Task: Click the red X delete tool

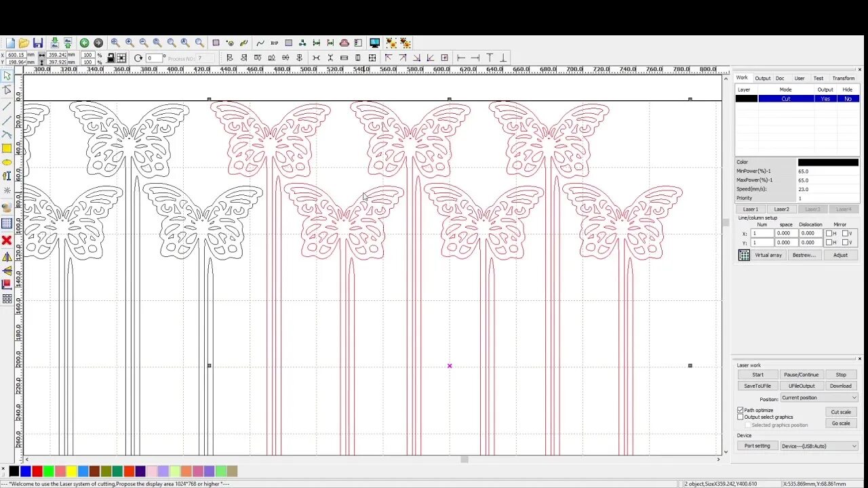Action: tap(7, 240)
